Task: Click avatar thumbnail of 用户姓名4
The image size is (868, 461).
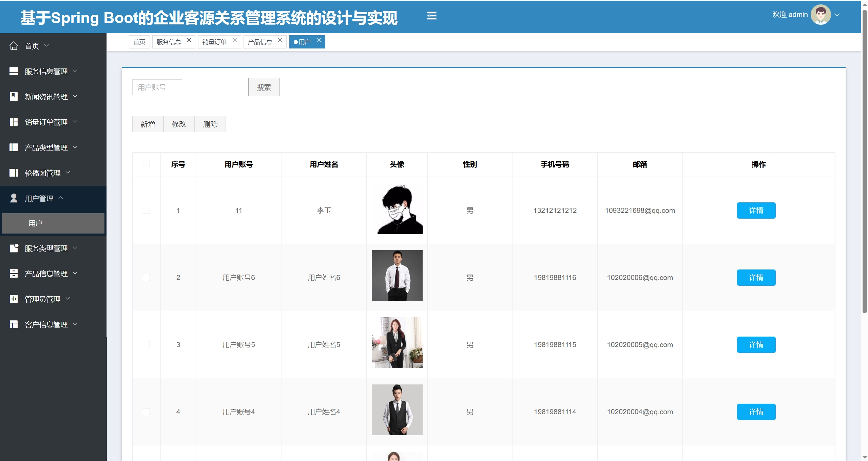Action: coord(397,410)
